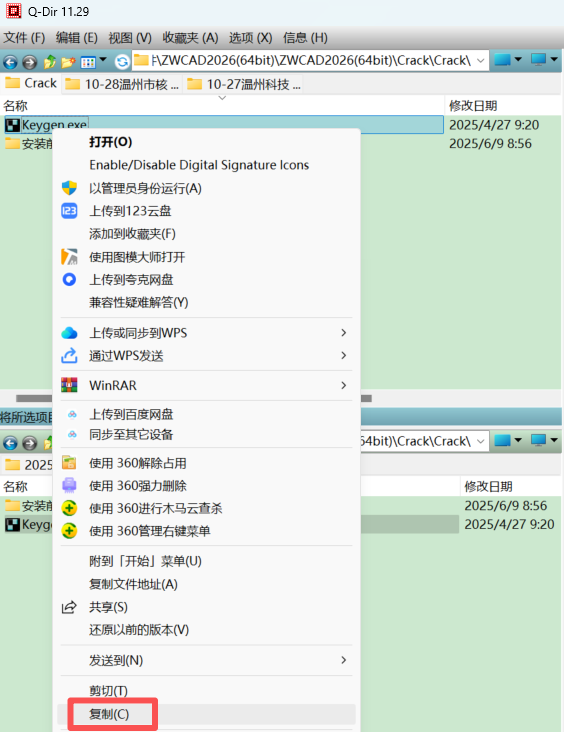Choose 使用 360进行木马云查杀 entry
The height and width of the screenshot is (732, 564).
206,508
